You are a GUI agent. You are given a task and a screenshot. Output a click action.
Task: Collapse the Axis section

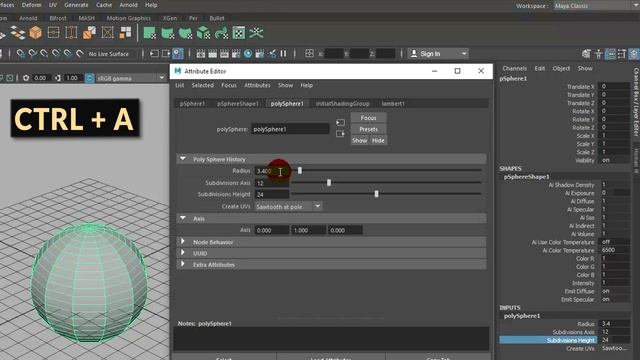[x=183, y=218]
